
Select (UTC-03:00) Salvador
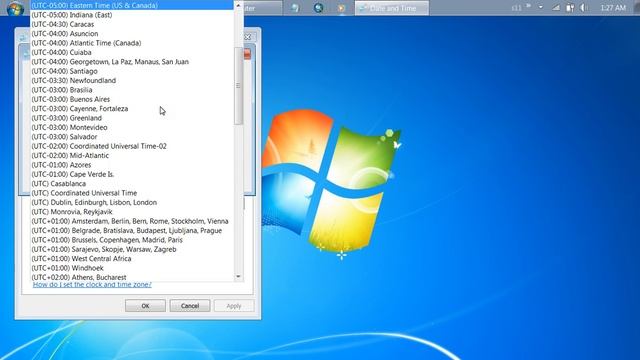[x=132, y=137]
